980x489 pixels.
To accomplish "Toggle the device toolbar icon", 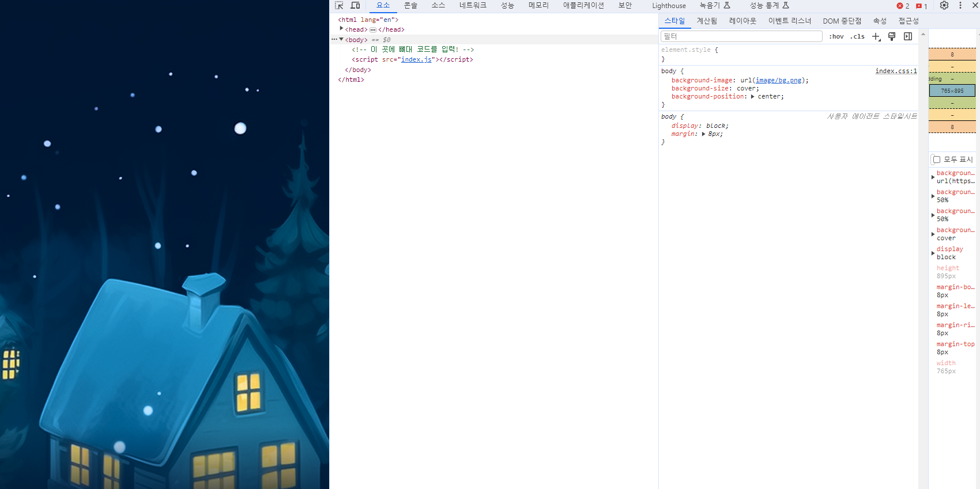I will 356,5.
